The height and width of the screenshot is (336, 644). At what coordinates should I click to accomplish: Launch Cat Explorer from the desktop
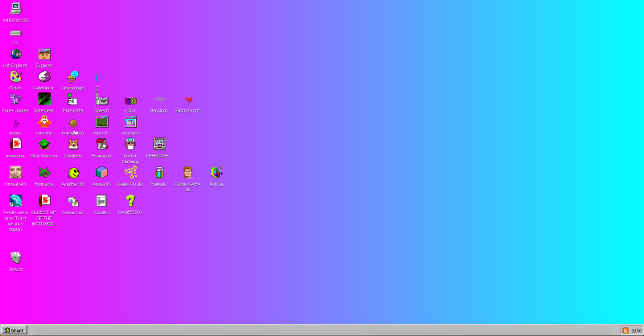point(15,54)
